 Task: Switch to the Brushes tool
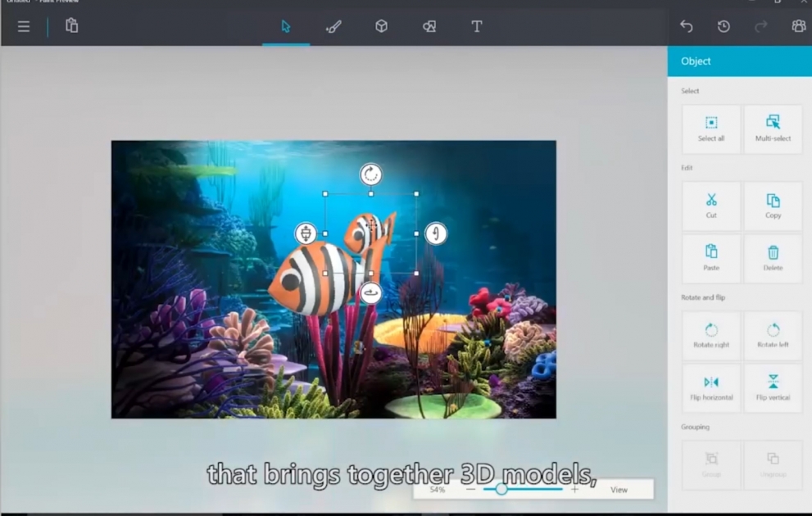coord(333,26)
